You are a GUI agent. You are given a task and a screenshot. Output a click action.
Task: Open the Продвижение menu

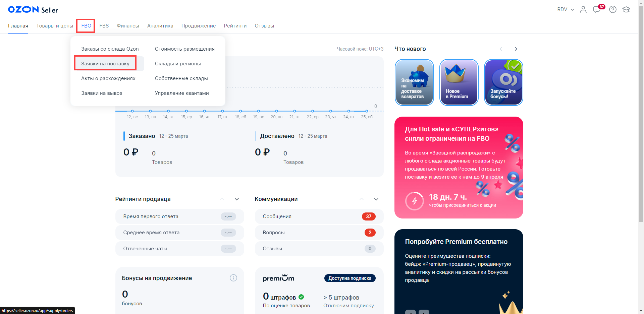199,26
